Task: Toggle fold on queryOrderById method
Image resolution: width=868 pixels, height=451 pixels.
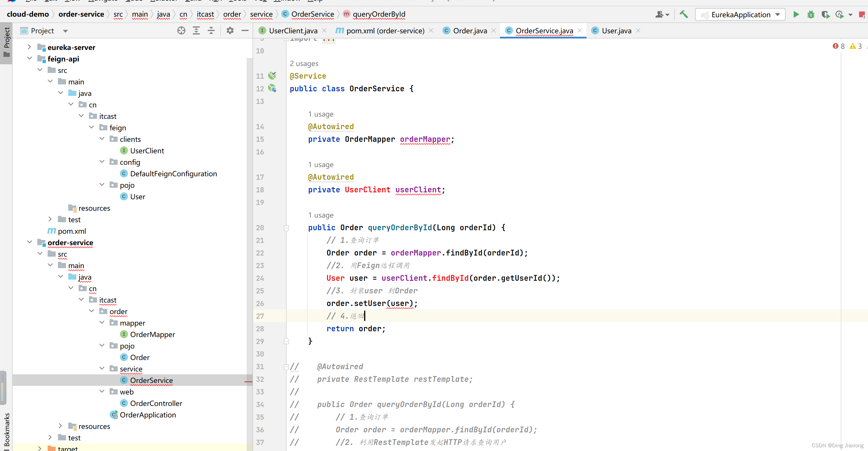Action: click(x=286, y=228)
